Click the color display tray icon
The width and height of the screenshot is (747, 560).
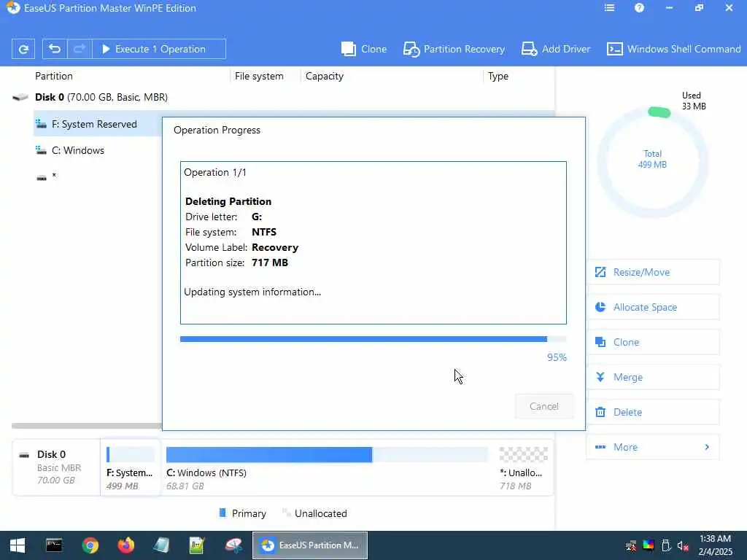pyautogui.click(x=649, y=545)
